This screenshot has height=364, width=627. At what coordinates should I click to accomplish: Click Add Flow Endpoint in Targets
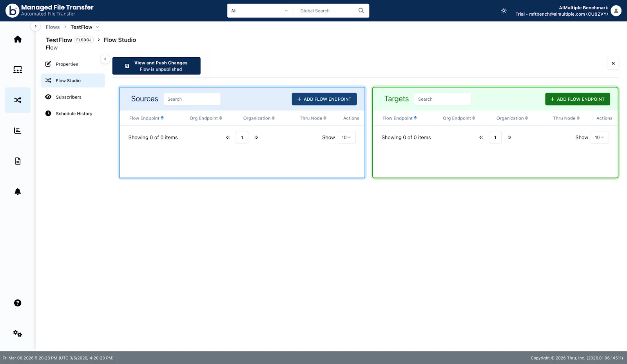[578, 99]
